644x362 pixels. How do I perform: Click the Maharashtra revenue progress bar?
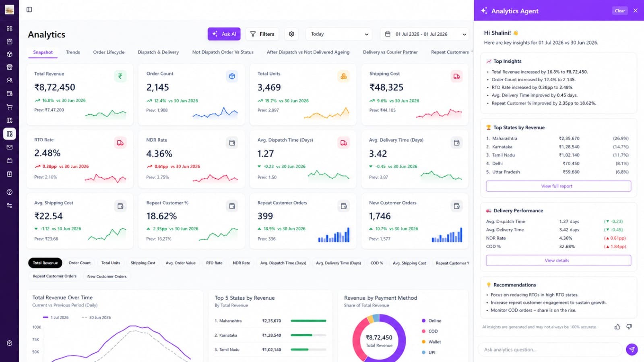pyautogui.click(x=308, y=321)
